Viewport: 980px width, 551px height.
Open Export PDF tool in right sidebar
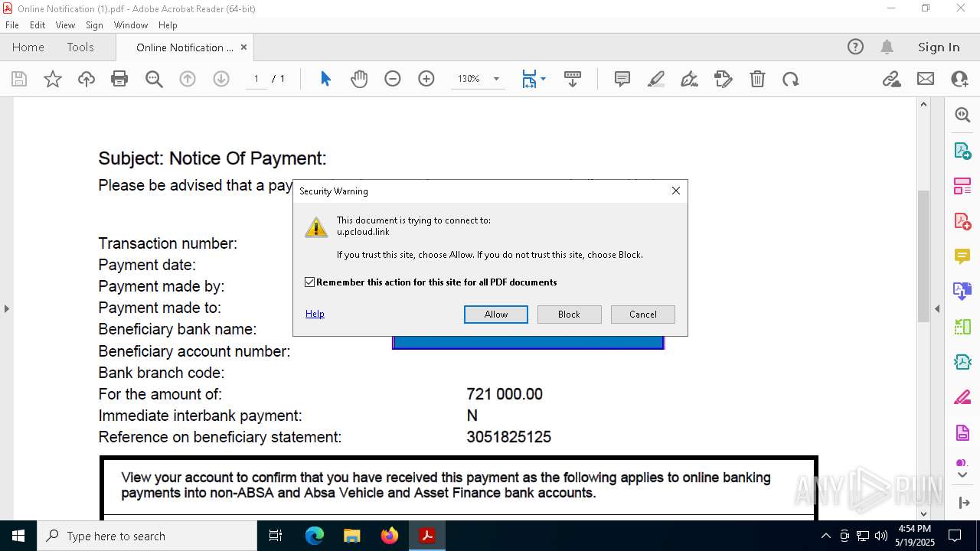coord(962,151)
